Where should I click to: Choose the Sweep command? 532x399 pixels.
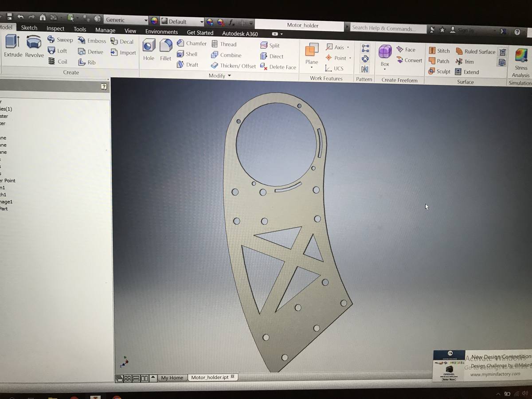[60, 39]
